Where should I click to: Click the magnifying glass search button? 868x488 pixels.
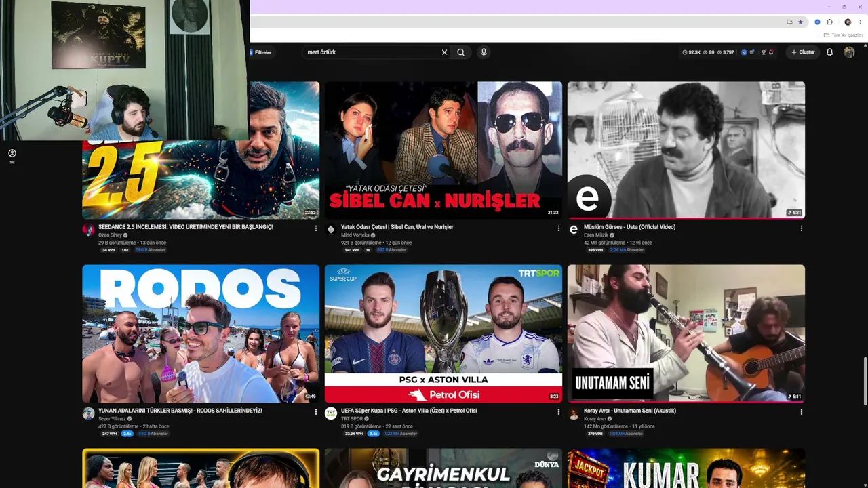tap(461, 52)
